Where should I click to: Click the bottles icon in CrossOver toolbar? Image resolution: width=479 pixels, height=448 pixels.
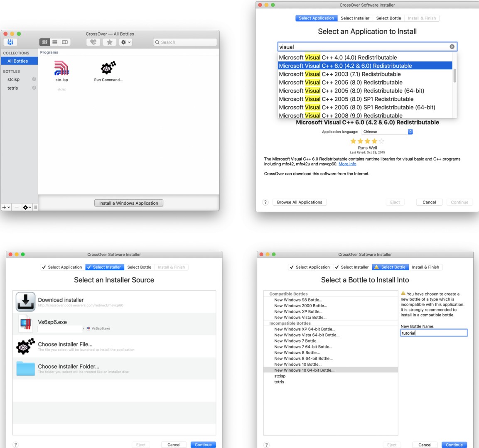point(10,42)
